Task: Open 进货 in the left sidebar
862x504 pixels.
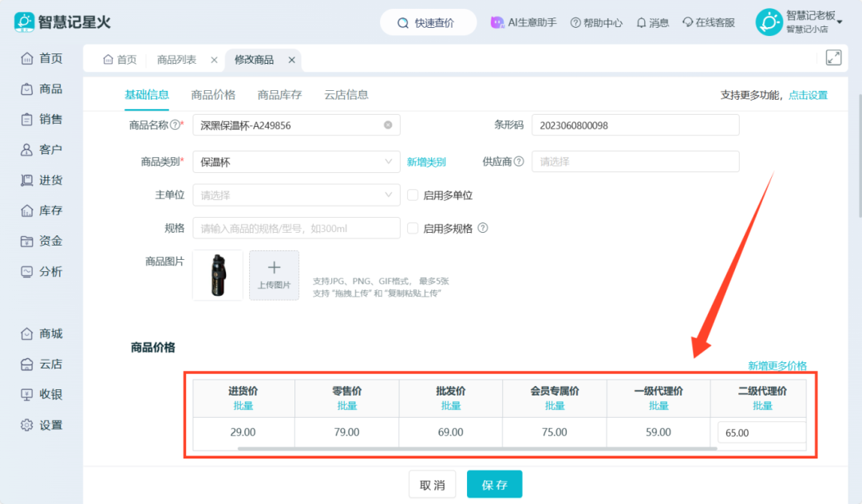Action: tap(42, 180)
